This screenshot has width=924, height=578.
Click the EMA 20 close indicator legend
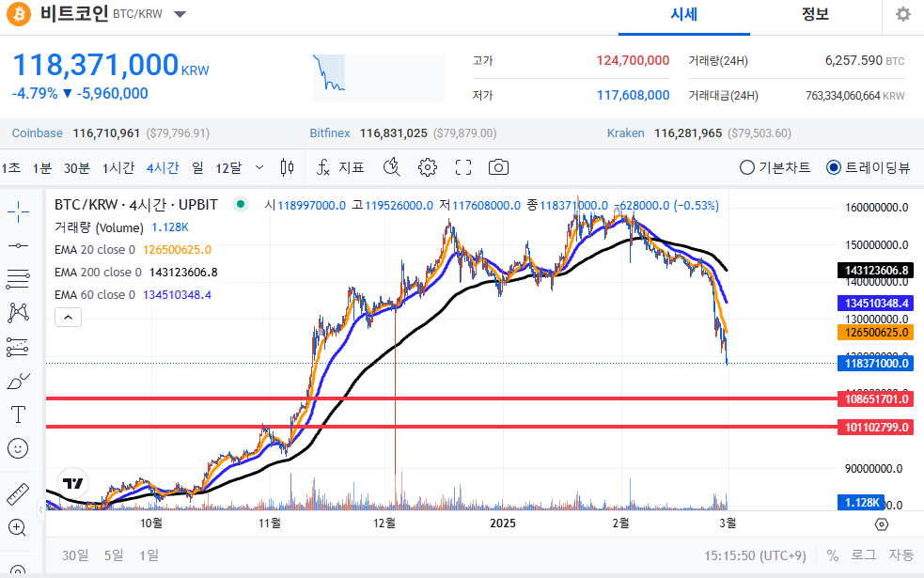coord(133,250)
